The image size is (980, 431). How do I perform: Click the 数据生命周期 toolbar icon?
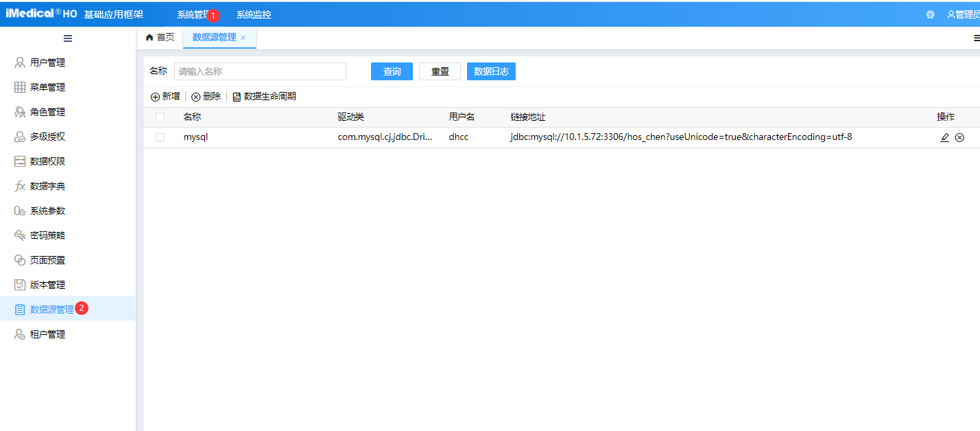click(x=237, y=96)
